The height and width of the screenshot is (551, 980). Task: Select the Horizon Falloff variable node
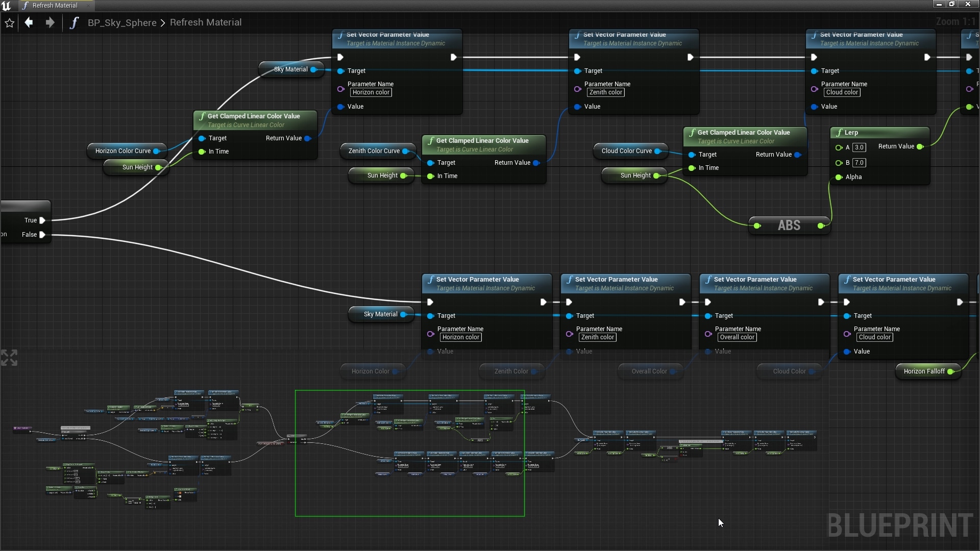point(928,371)
